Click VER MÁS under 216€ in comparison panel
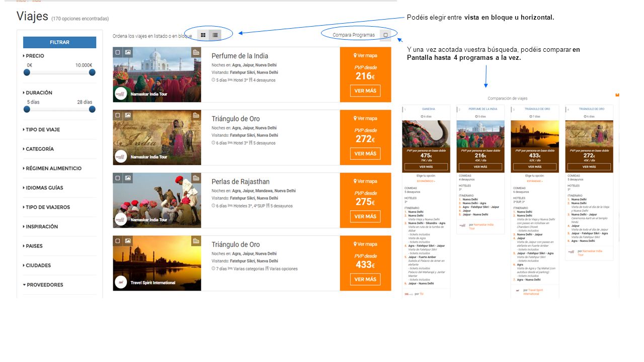Screen dimensions: 644x362 point(480,166)
